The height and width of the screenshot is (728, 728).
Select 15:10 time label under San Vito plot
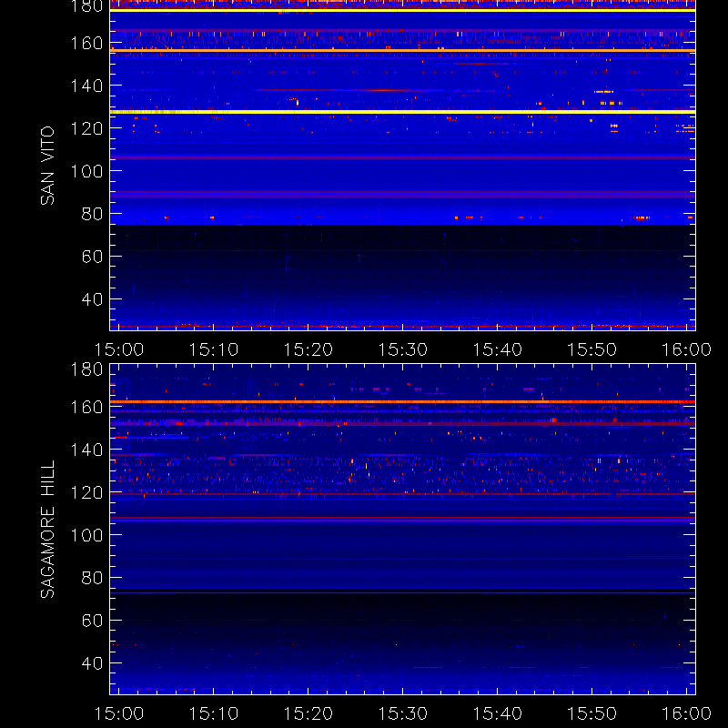[214, 349]
